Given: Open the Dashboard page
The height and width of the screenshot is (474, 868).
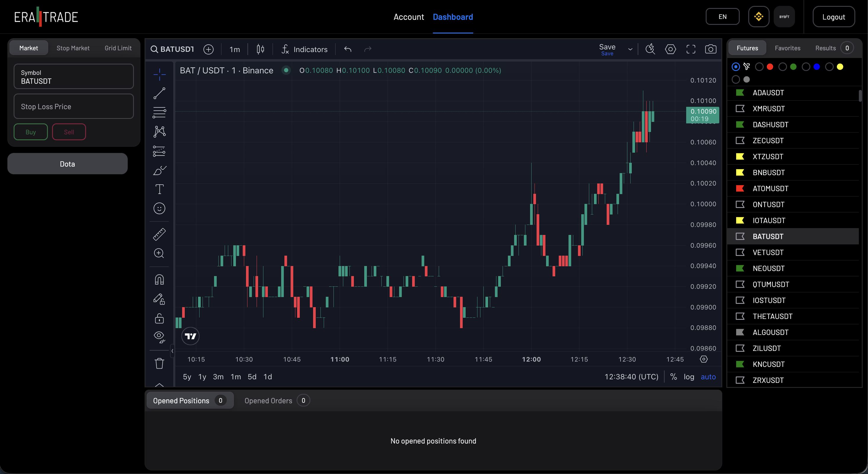Looking at the screenshot, I should [x=453, y=17].
